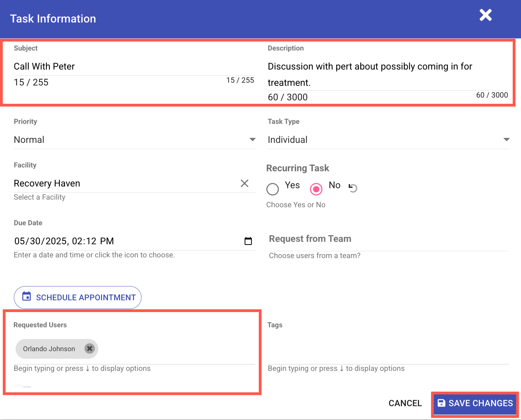Screen dimensions: 521x420
Task: Expand the Task Type dropdown
Action: (x=388, y=140)
